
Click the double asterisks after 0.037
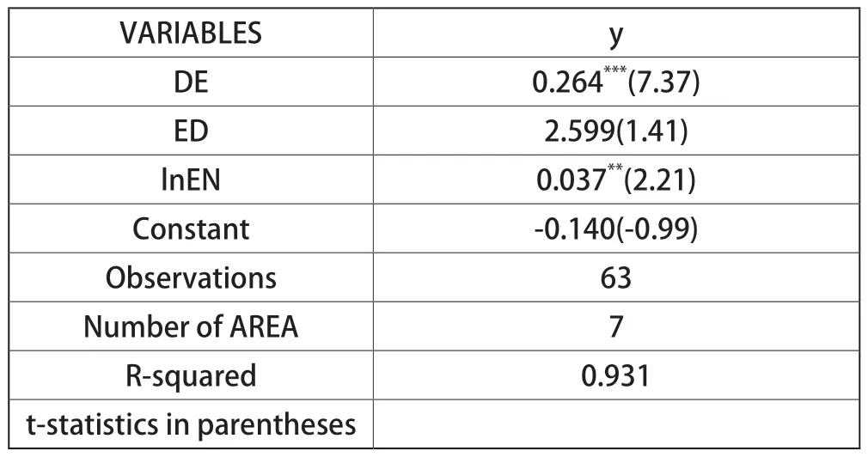(615, 168)
